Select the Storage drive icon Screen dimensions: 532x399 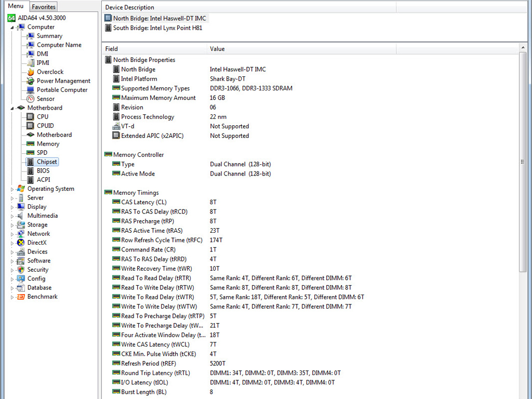21,224
